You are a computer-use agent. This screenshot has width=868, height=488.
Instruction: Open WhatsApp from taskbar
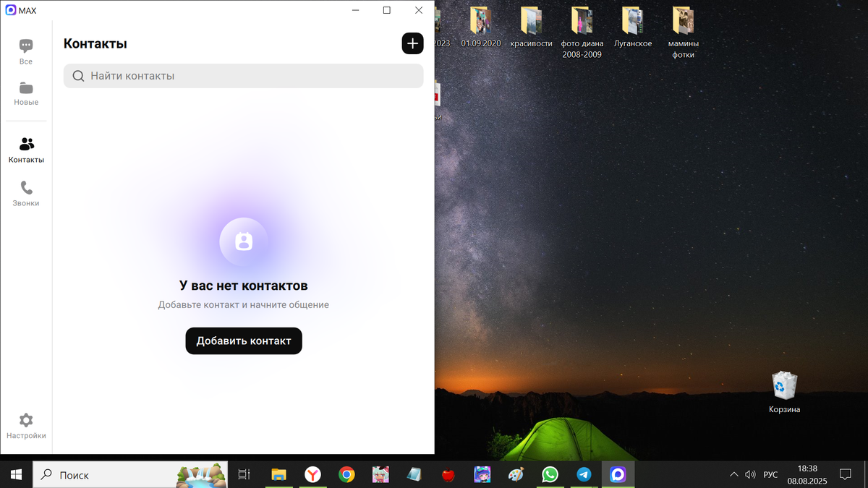(550, 475)
